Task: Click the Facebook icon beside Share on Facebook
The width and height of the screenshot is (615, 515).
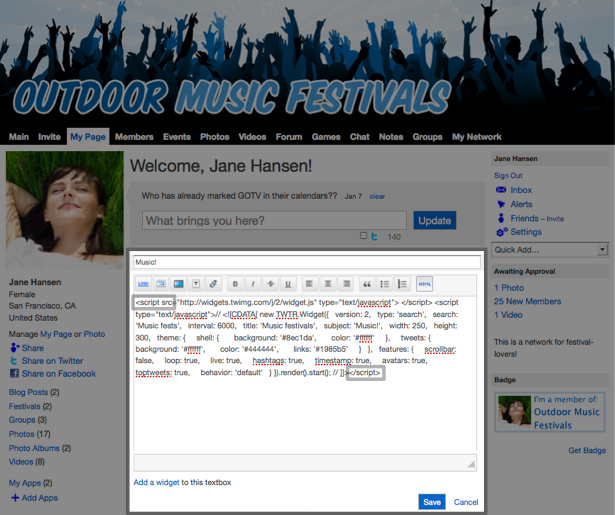Action: (x=15, y=373)
